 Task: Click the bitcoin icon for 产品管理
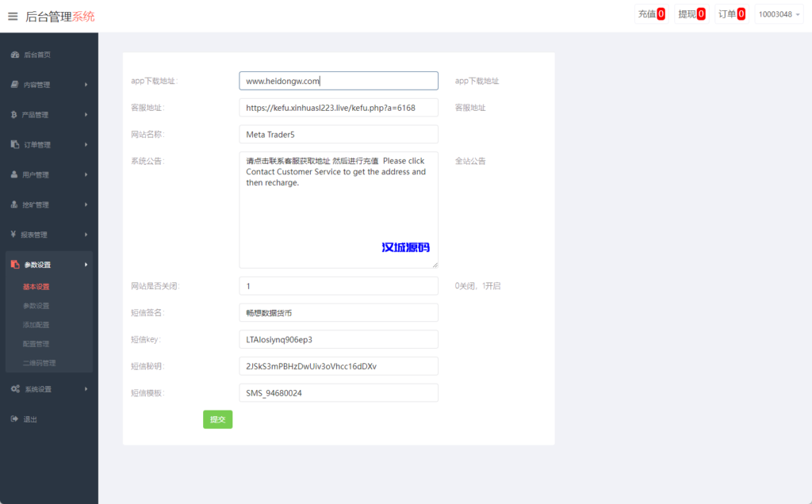(14, 115)
